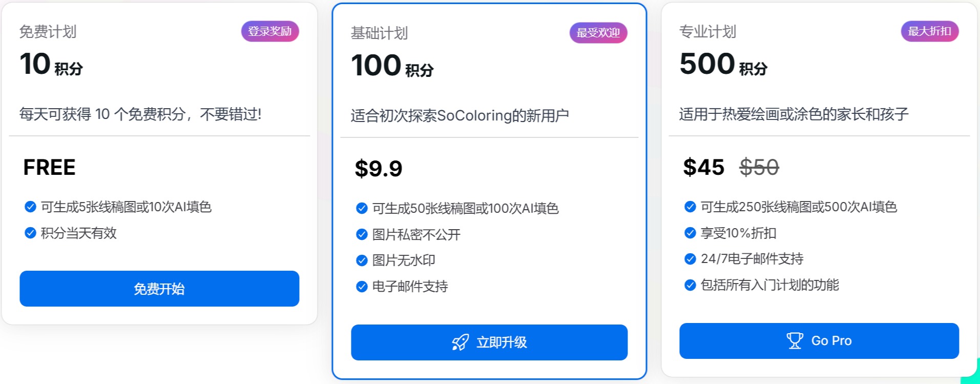Click the checkmark beside 积分当天有效
Image resolution: width=980 pixels, height=384 pixels.
pyautogui.click(x=29, y=233)
